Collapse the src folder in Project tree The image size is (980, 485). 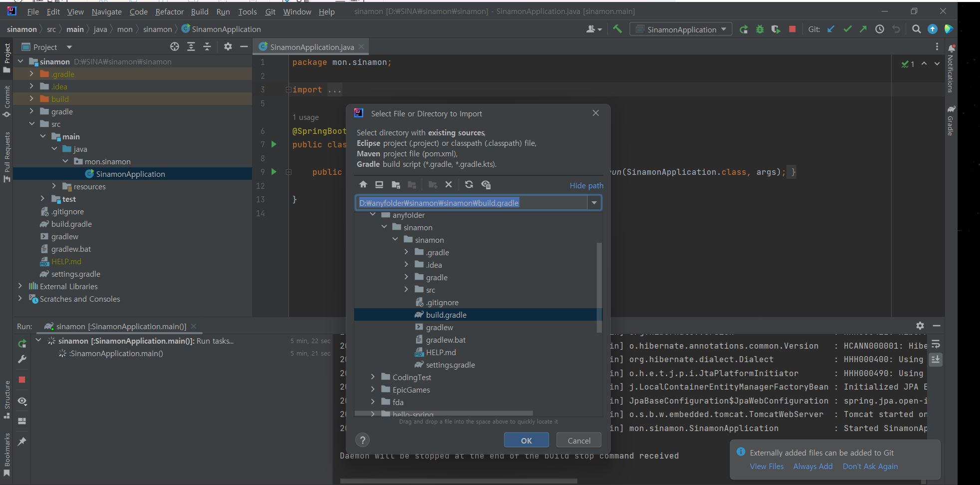click(32, 124)
